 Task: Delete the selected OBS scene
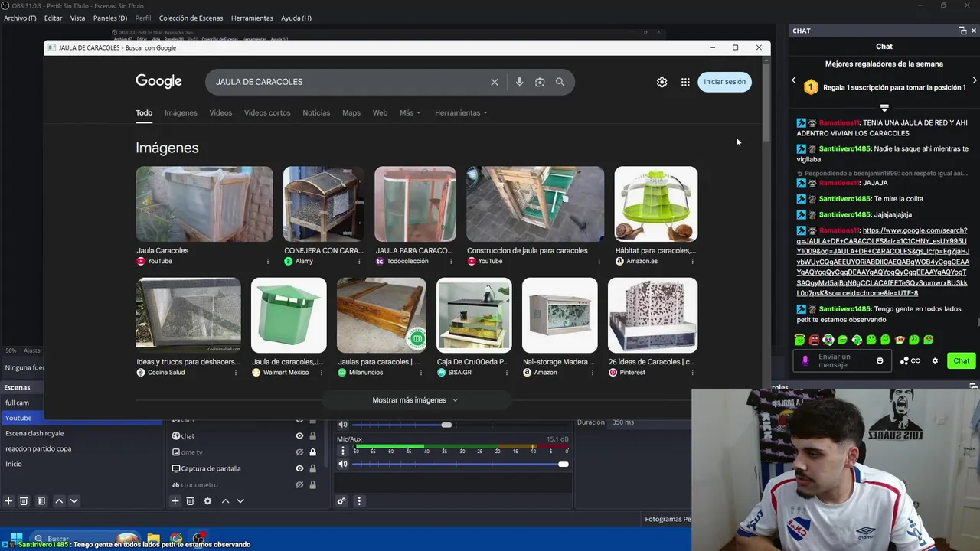pos(24,501)
